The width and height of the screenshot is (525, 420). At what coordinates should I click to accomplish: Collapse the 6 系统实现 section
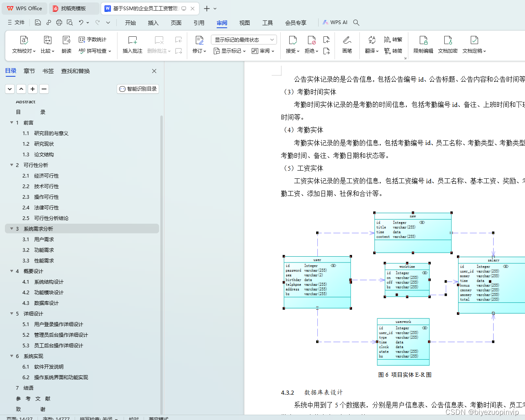(12, 356)
